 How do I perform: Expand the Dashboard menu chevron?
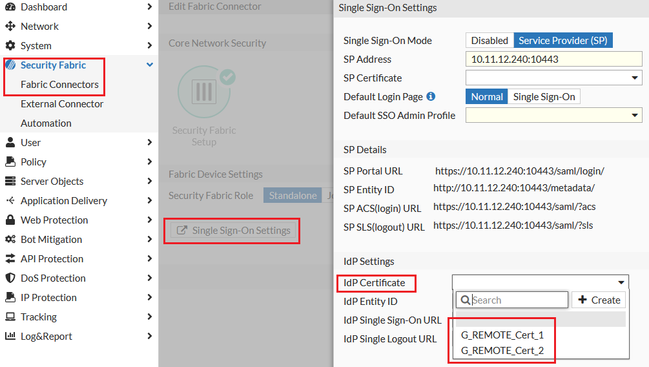[150, 7]
